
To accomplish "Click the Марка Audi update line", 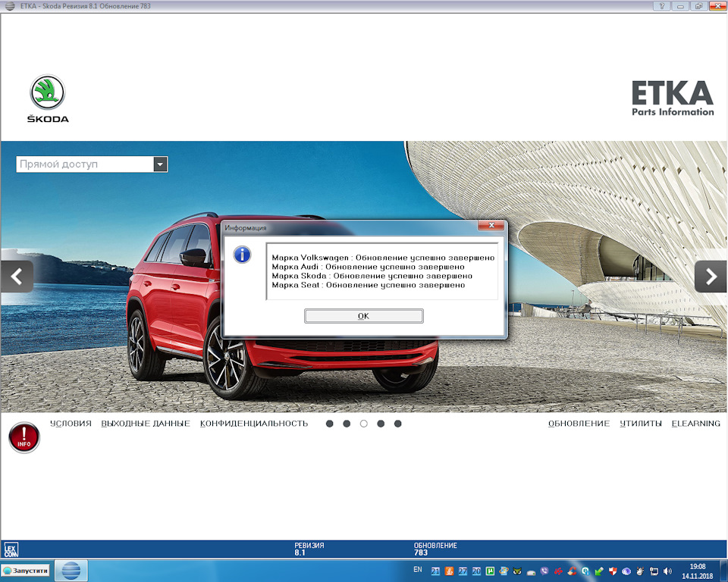I will (x=368, y=267).
